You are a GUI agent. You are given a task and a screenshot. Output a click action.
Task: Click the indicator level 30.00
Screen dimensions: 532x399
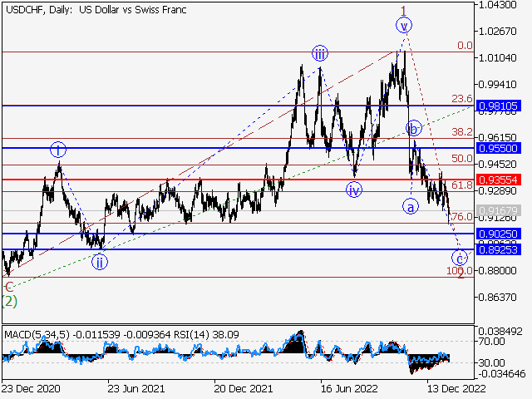(491, 362)
